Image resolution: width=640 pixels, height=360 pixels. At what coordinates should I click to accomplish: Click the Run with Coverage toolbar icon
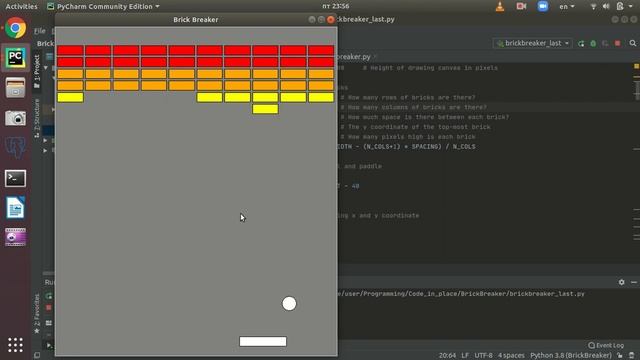[605, 43]
